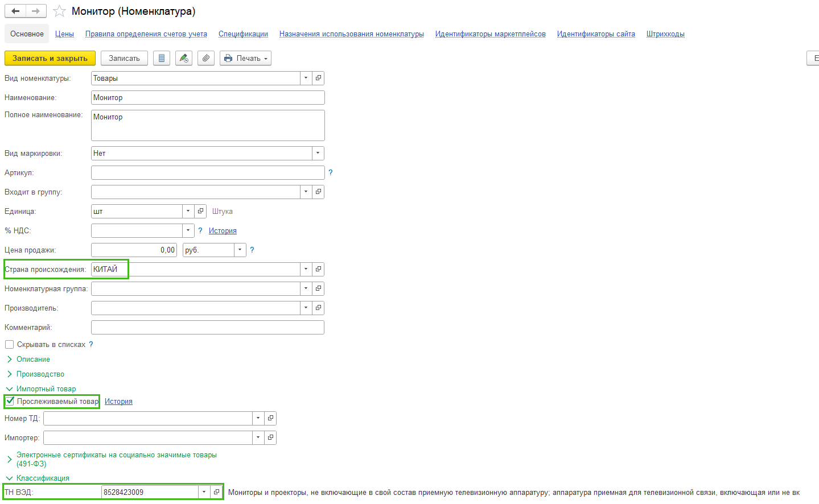Switch to the Основное tab
This screenshot has height=504, width=819.
click(27, 34)
